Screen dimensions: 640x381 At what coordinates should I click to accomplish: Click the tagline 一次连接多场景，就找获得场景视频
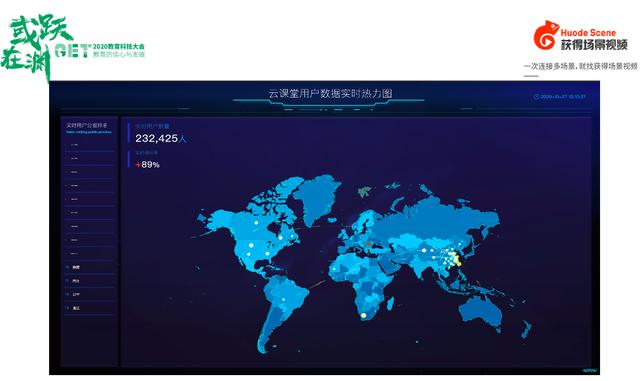coord(580,66)
